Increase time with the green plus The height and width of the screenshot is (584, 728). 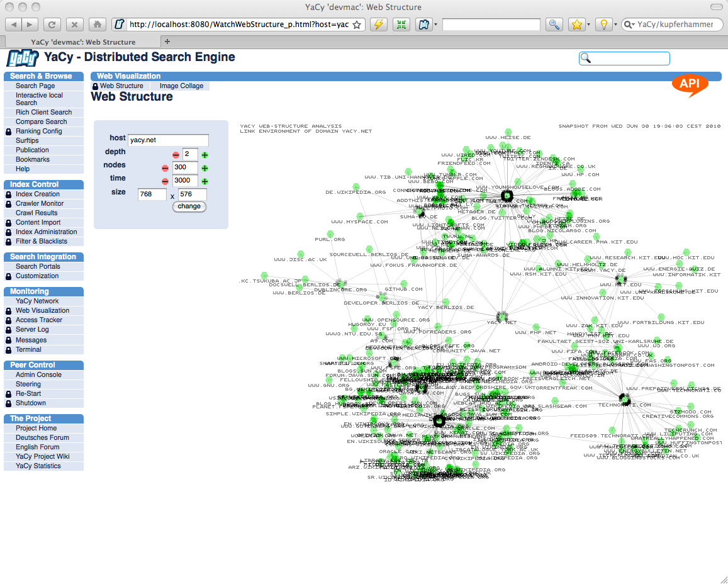coord(205,182)
